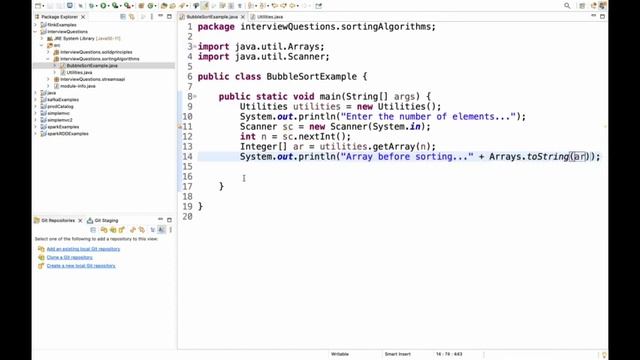Switch to the Utilities.java editor tab

tap(267, 17)
